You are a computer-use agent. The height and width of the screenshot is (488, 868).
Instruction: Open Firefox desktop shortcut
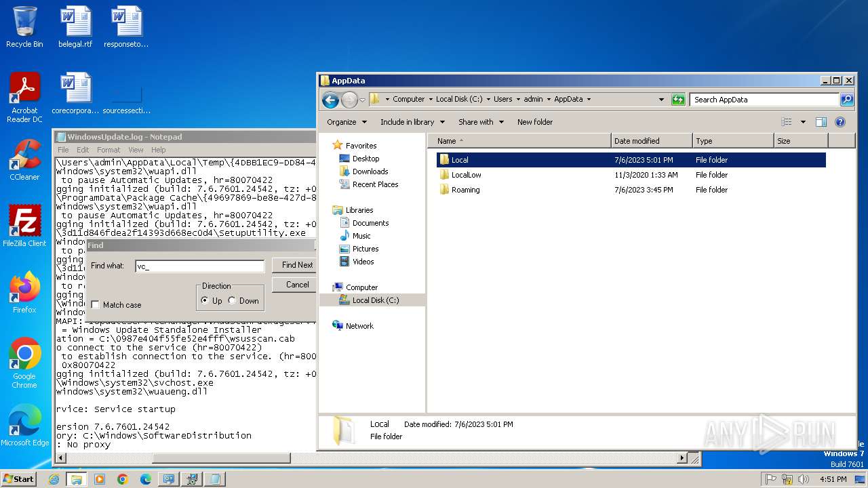(x=24, y=293)
